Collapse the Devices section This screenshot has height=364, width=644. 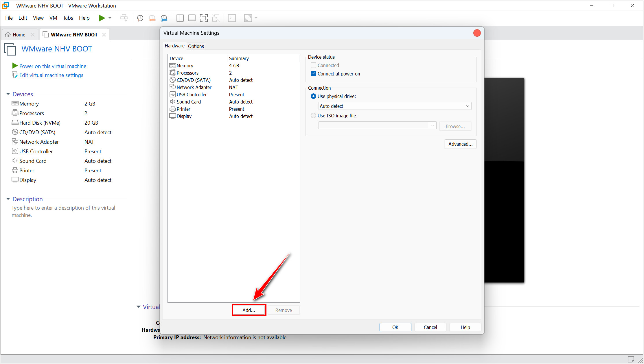point(8,94)
